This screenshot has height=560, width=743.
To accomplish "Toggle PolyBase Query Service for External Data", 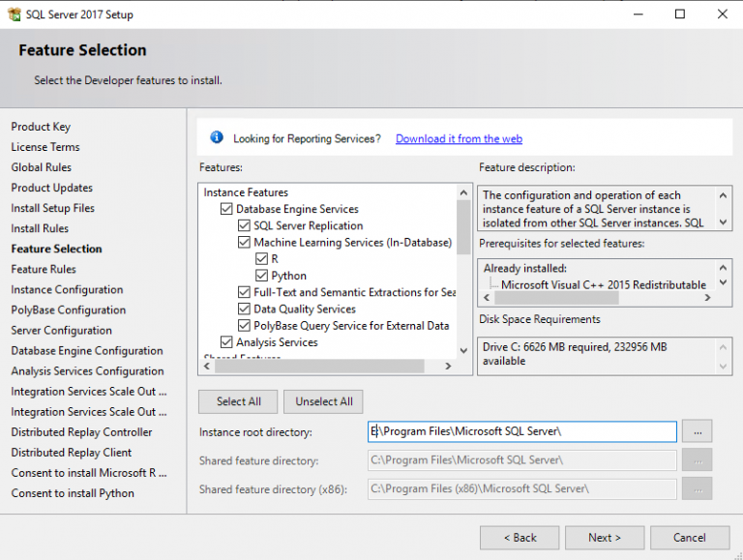I will (244, 326).
